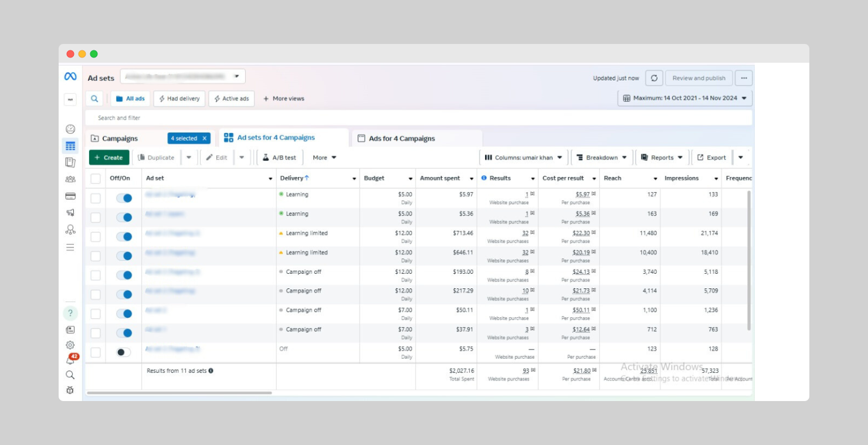
Task: Click Review and publish button
Action: [x=699, y=78]
